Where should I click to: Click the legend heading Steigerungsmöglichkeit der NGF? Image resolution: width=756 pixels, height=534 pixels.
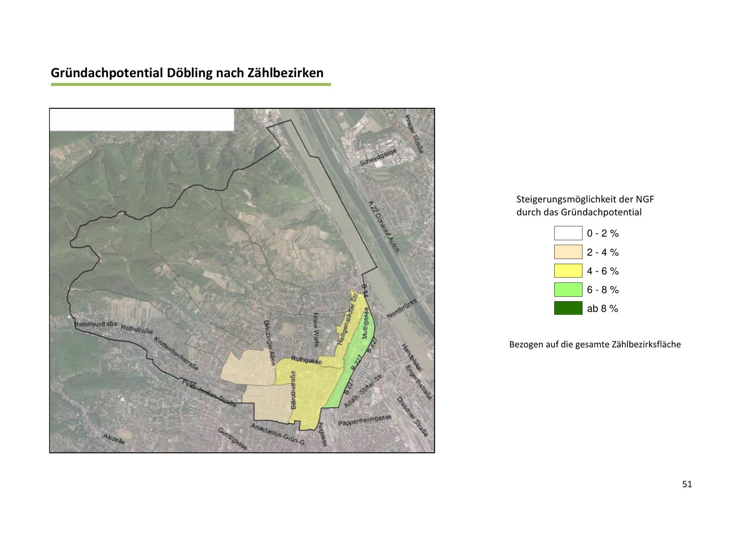point(585,199)
